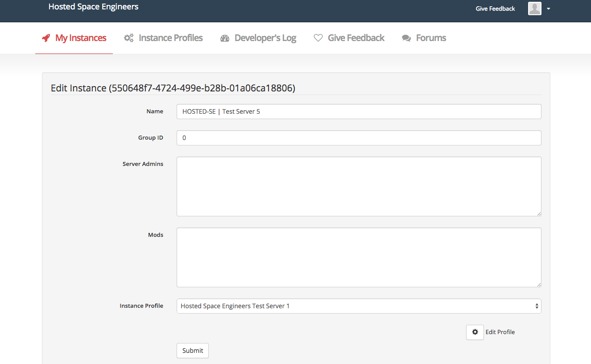Visit the Forums tab
The image size is (591, 364).
tap(424, 38)
